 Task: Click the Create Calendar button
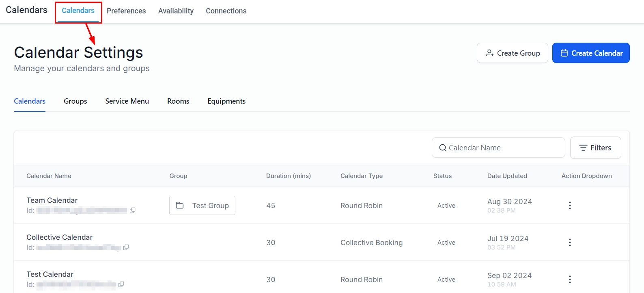[591, 53]
